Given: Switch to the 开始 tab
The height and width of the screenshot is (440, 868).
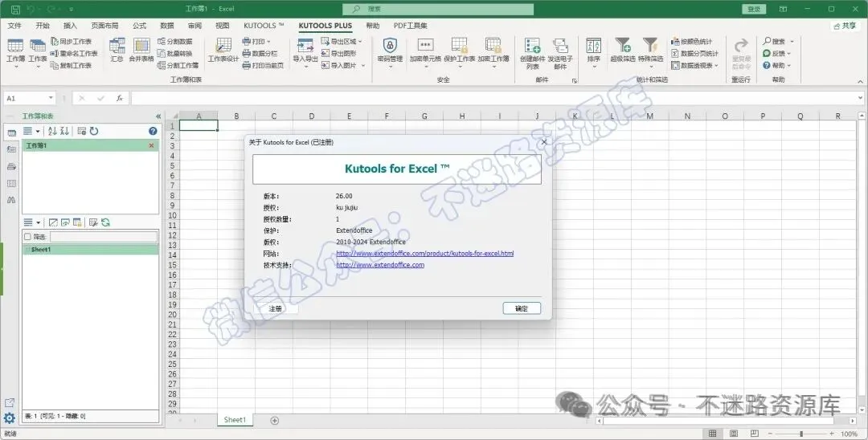Looking at the screenshot, I should [x=43, y=26].
